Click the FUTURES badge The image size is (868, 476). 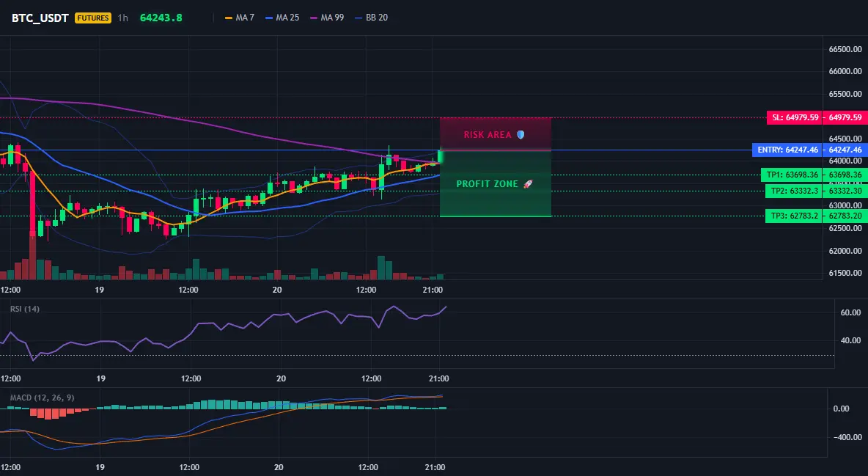point(93,18)
